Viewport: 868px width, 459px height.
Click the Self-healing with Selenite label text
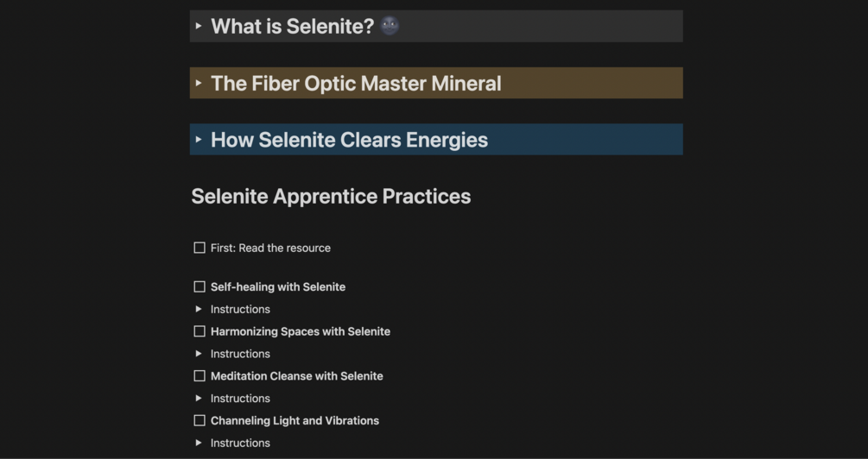click(277, 287)
